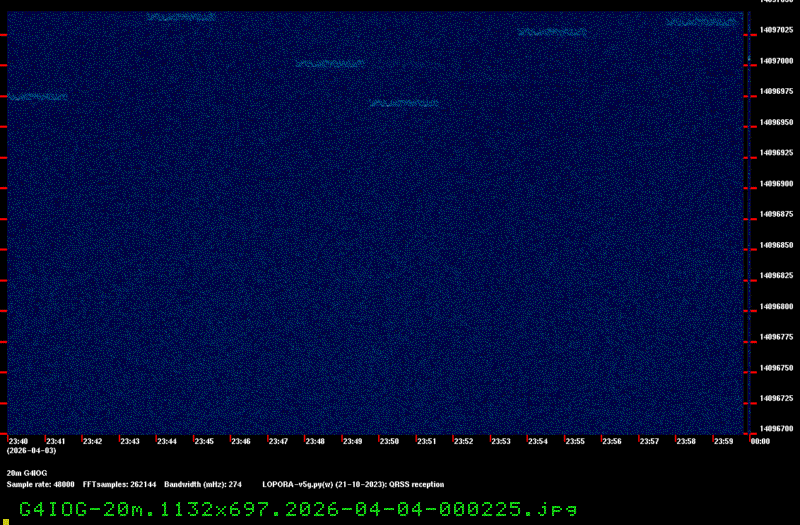Click the 23:51 time axis label
800x525 pixels.
click(427, 441)
